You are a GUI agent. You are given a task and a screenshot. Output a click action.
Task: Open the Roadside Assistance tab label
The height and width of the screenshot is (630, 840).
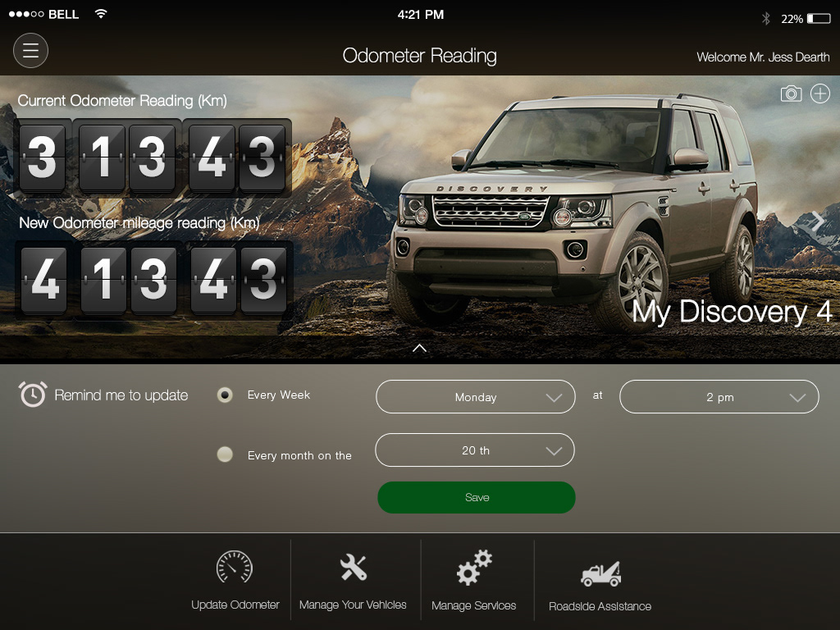[600, 606]
